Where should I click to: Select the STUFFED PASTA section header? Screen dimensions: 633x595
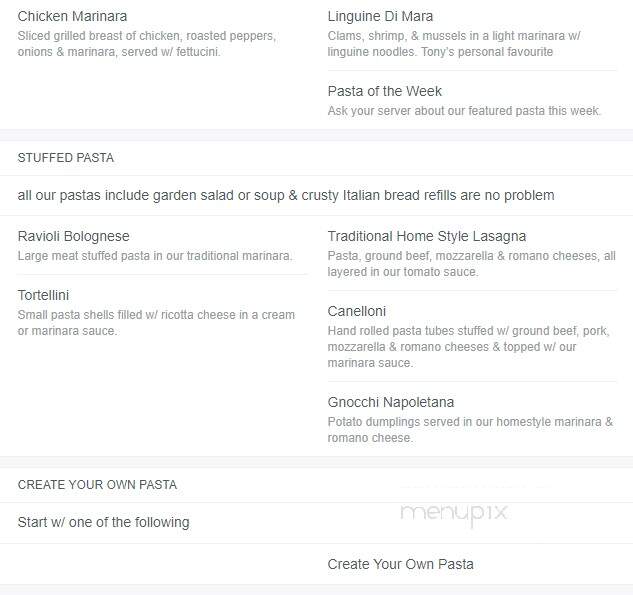click(66, 158)
